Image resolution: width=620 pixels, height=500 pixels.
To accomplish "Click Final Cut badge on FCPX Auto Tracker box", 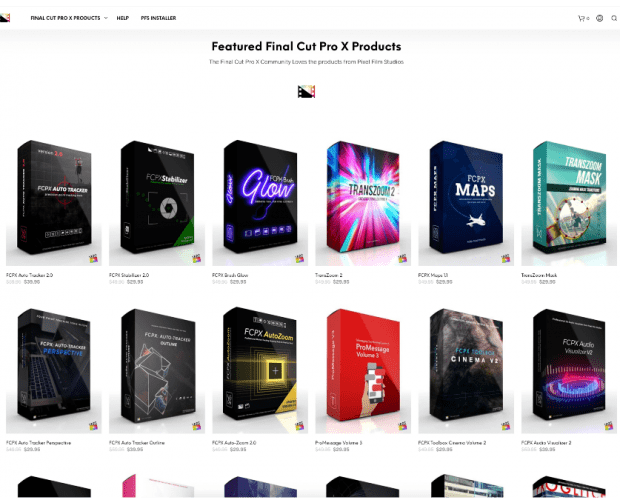I will [94, 259].
